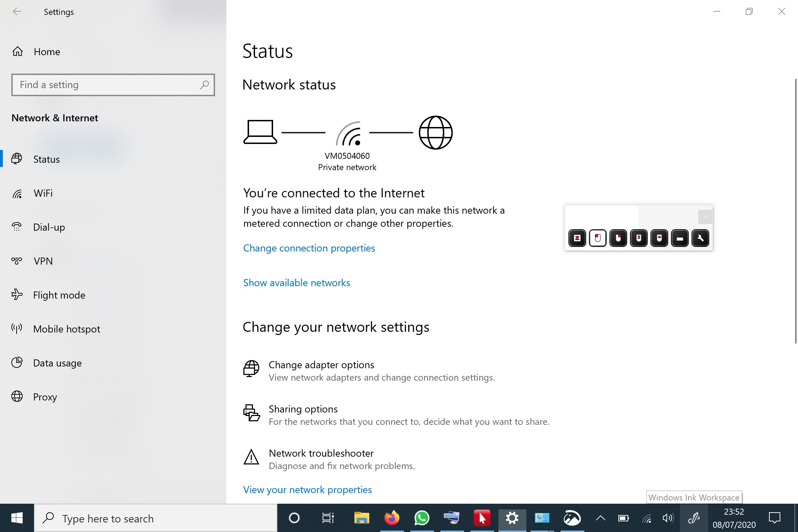Expand hidden system tray icons chevron
This screenshot has height=532, width=798.
tap(600, 519)
